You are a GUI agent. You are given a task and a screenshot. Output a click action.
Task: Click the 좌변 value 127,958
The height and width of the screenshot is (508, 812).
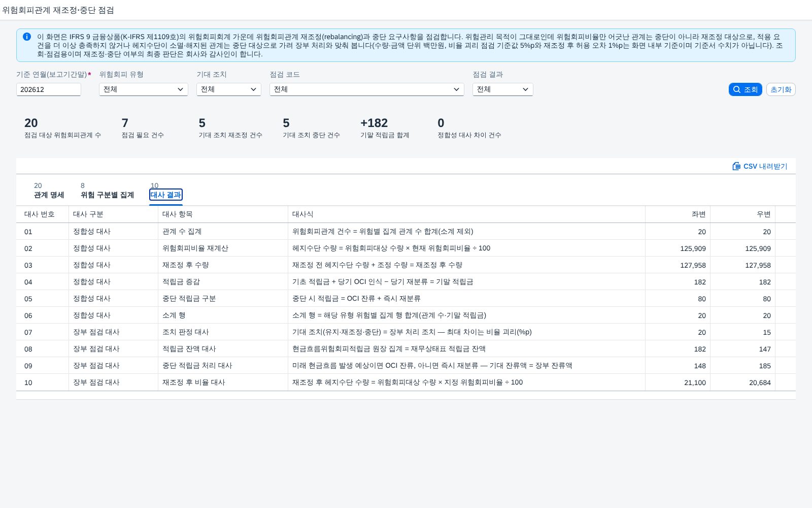pyautogui.click(x=693, y=265)
